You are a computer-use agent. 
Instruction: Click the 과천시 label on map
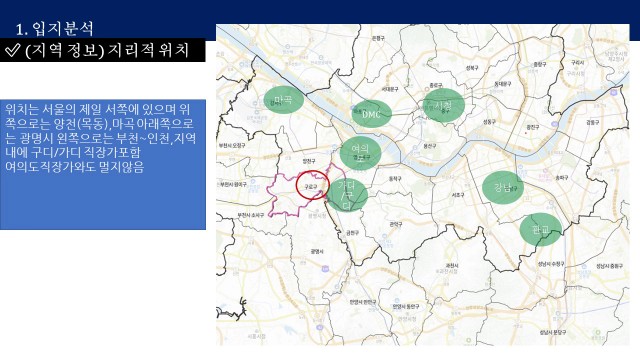[451, 265]
